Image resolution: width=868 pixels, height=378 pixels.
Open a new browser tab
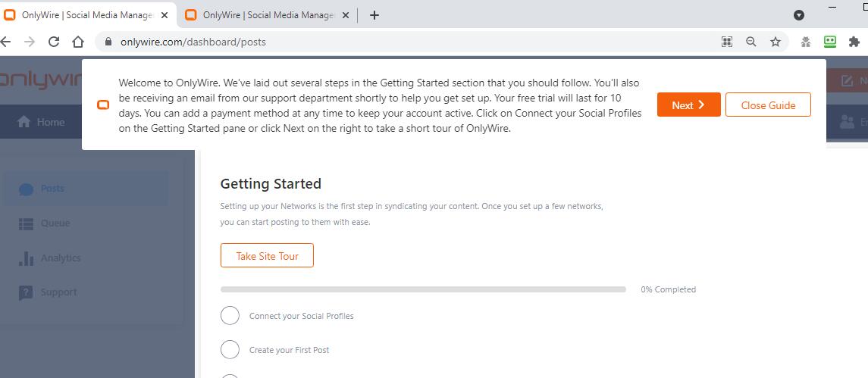coord(374,15)
